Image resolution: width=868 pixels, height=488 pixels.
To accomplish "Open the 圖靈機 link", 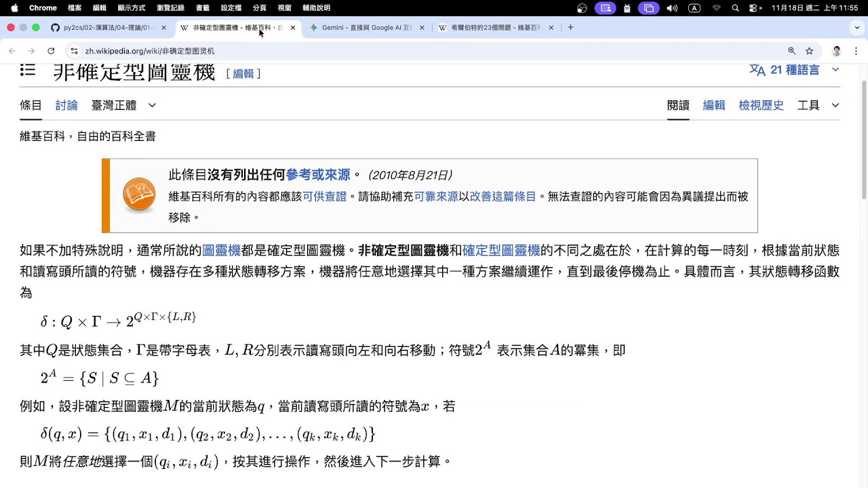I will (x=222, y=250).
